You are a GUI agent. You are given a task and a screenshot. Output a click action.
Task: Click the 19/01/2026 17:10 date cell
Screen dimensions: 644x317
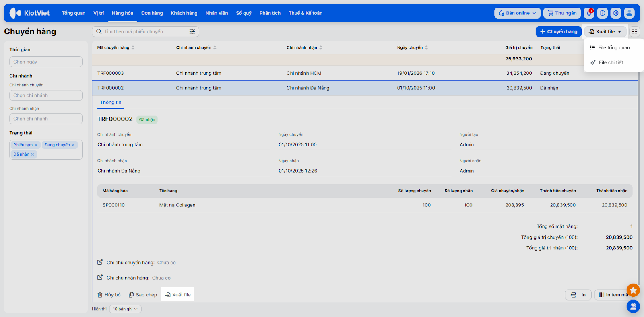416,73
